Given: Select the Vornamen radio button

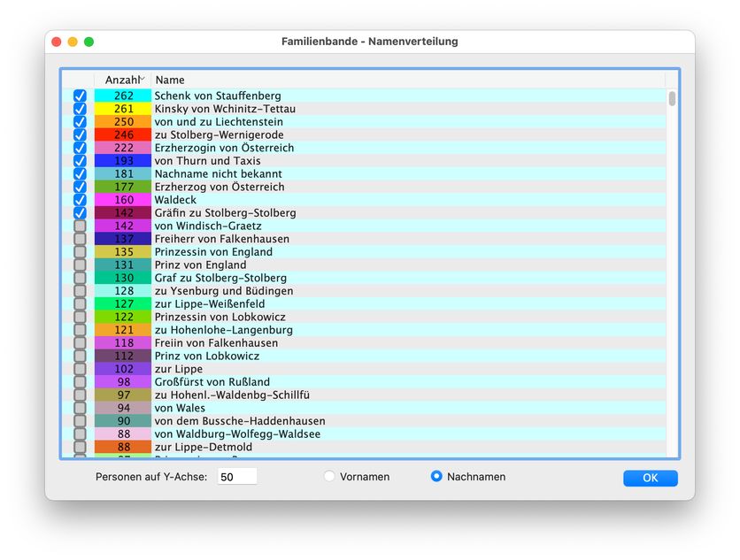Looking at the screenshot, I should click(330, 477).
